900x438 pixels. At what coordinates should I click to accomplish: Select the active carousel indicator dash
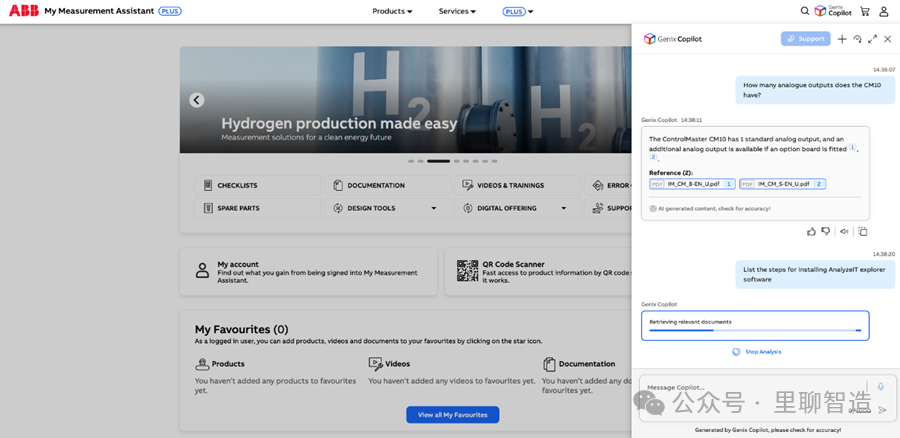pyautogui.click(x=439, y=161)
